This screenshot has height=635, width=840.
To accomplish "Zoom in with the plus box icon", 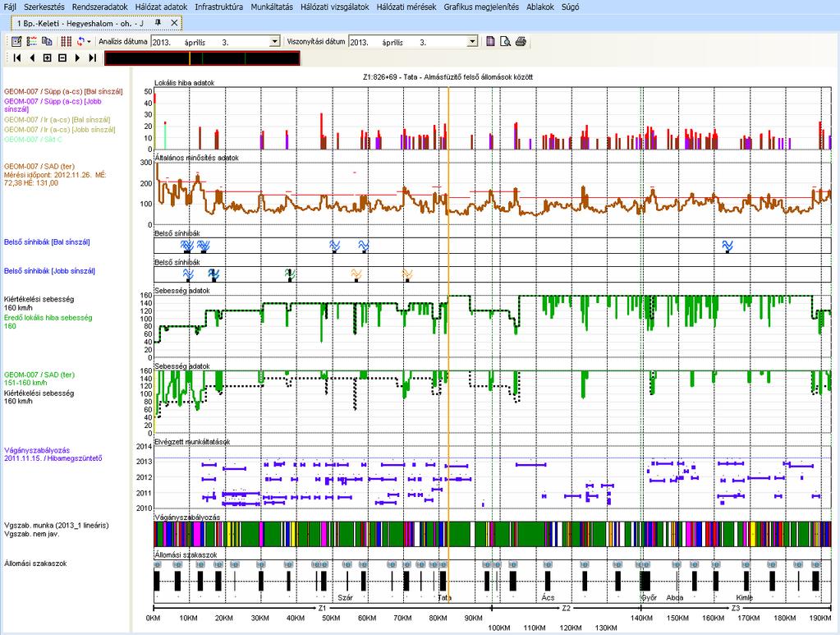I will [47, 58].
